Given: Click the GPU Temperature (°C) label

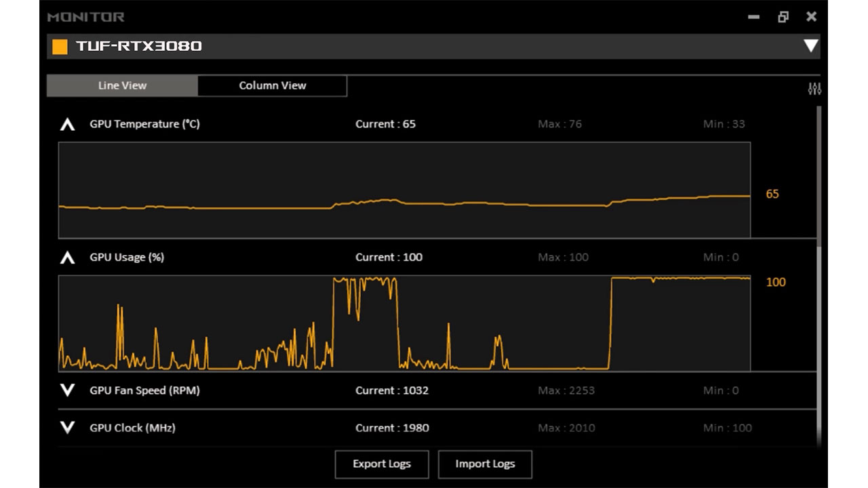Looking at the screenshot, I should [144, 124].
